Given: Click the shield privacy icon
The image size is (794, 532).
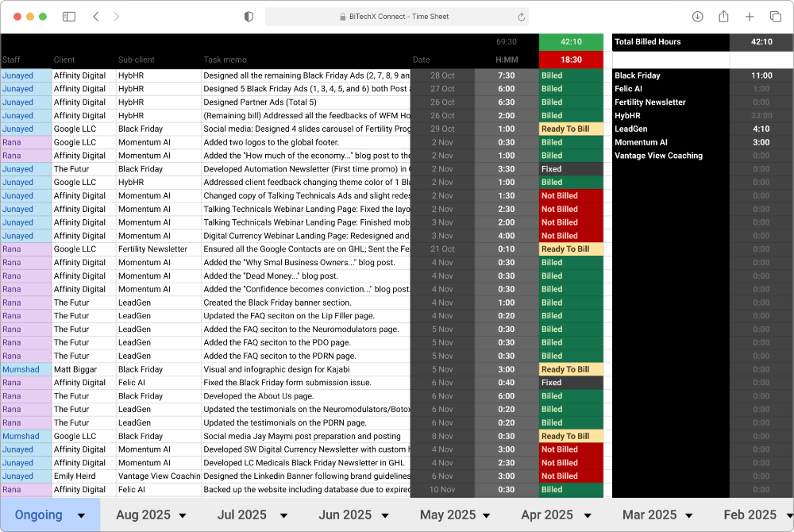Looking at the screenshot, I should point(249,16).
